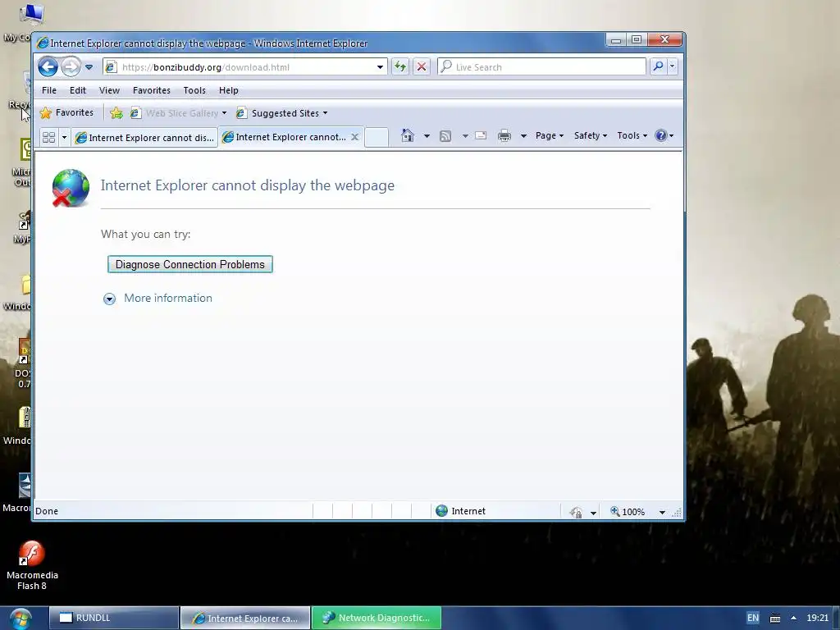This screenshot has width=840, height=630.
Task: Click into the Live Search box
Action: (x=541, y=67)
